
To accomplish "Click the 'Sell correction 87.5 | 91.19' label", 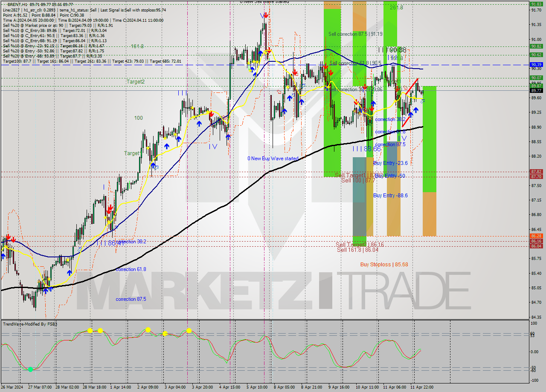I will [x=355, y=34].
